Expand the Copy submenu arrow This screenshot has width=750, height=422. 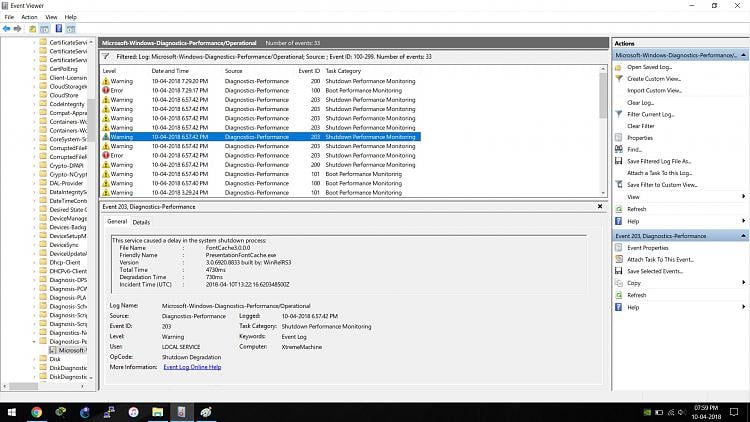[x=743, y=283]
